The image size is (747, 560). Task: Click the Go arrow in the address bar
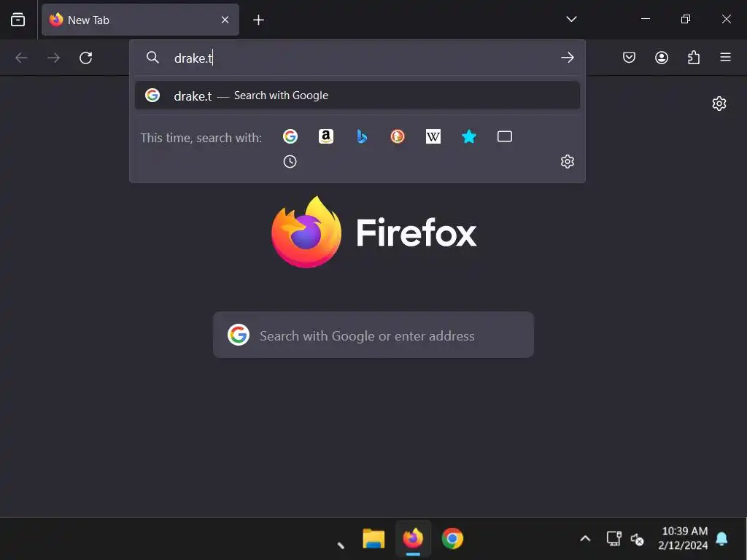pos(567,58)
